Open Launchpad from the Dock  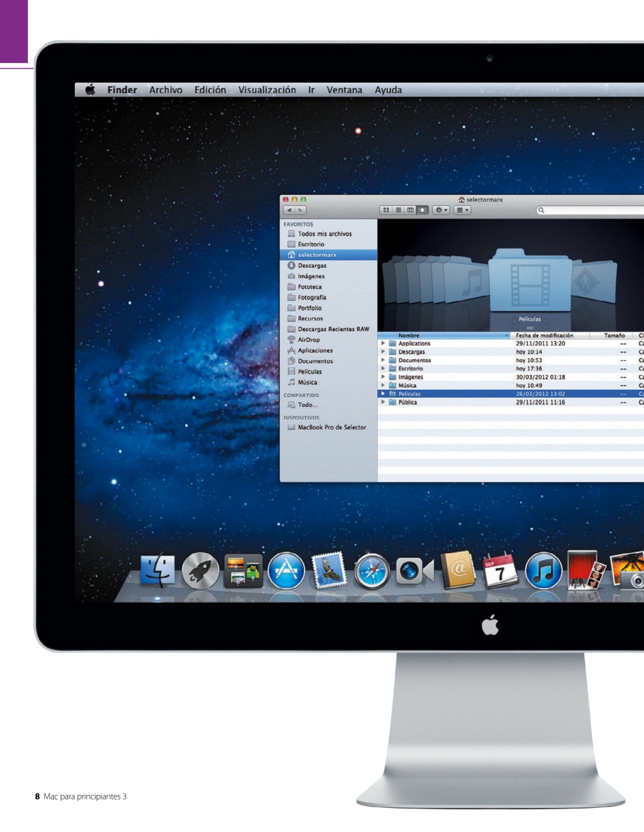[x=200, y=571]
